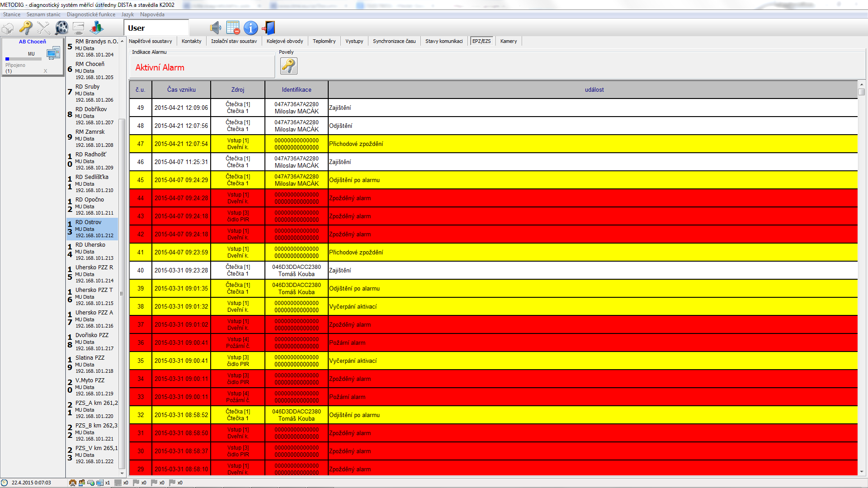Switch to Izolační stav soustav tab
The image size is (868, 488).
click(234, 41)
